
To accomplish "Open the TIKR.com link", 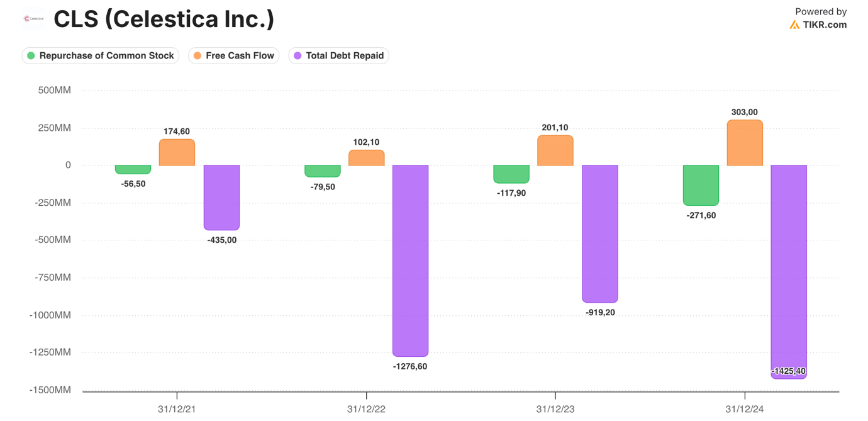I will tap(825, 25).
